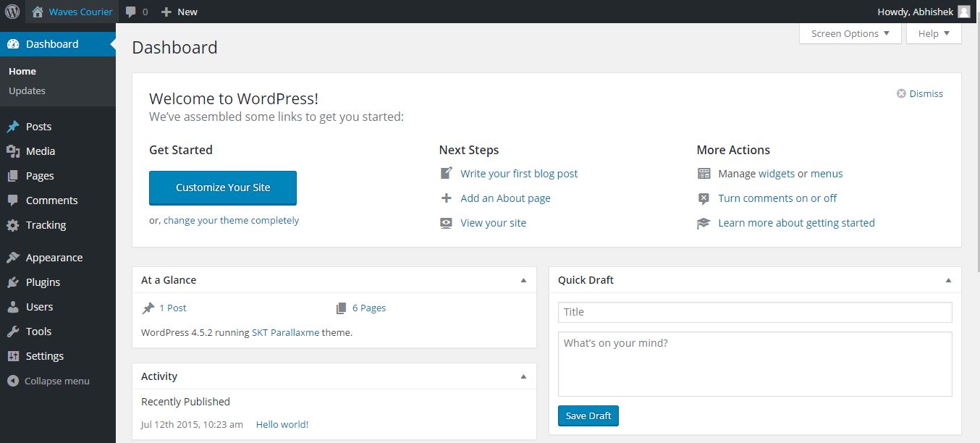This screenshot has width=980, height=443.
Task: Click the plus icon next to New
Action: click(x=166, y=12)
